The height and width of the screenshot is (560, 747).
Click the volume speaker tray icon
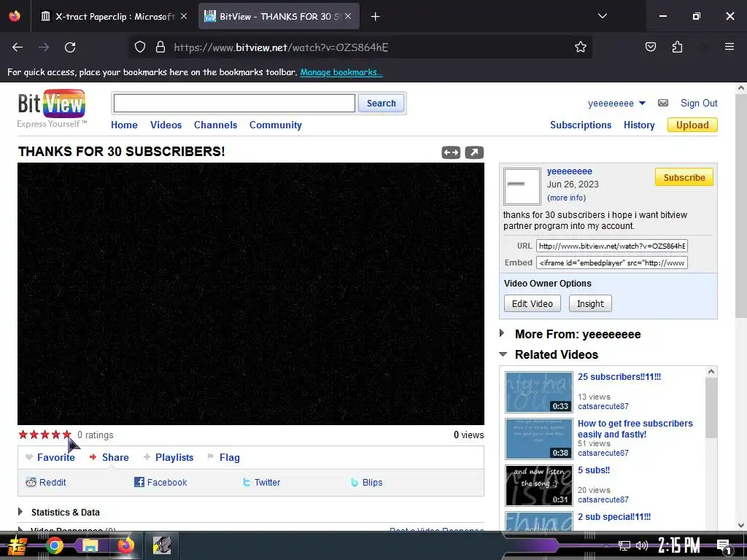[642, 545]
